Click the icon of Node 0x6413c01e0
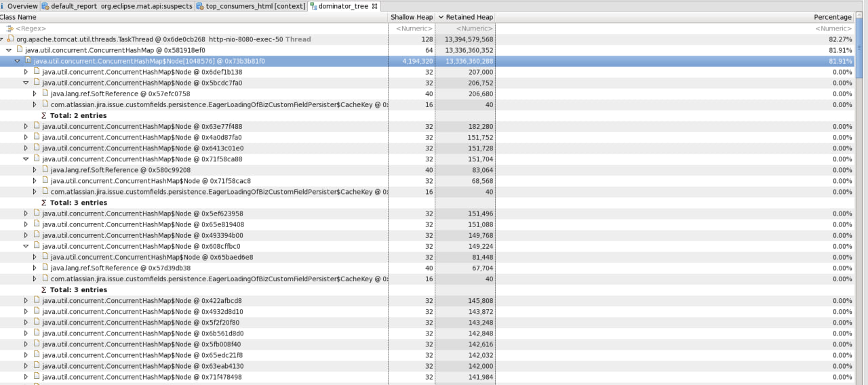This screenshot has height=385, width=868. pyautogui.click(x=37, y=148)
